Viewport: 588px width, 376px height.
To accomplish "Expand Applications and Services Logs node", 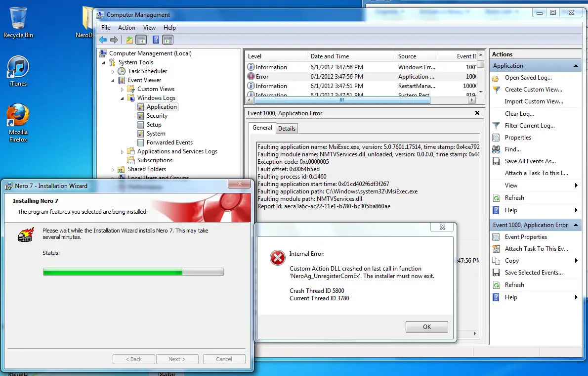I will pos(122,152).
